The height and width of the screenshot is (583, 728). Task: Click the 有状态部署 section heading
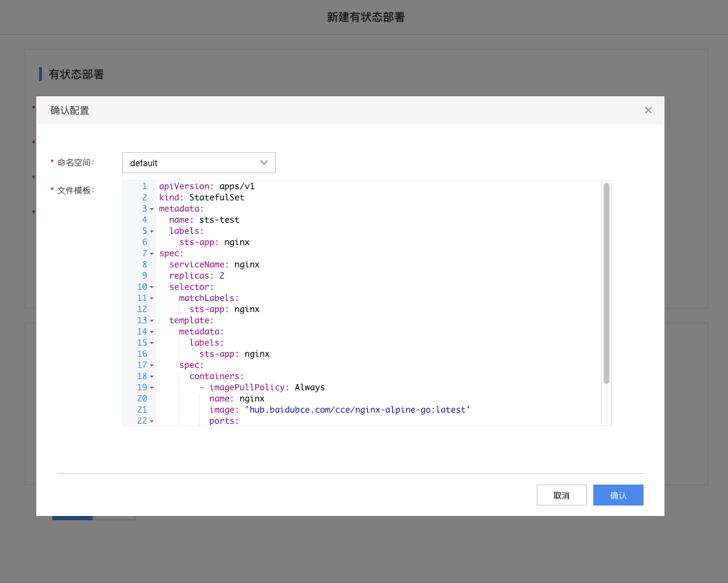pos(76,74)
